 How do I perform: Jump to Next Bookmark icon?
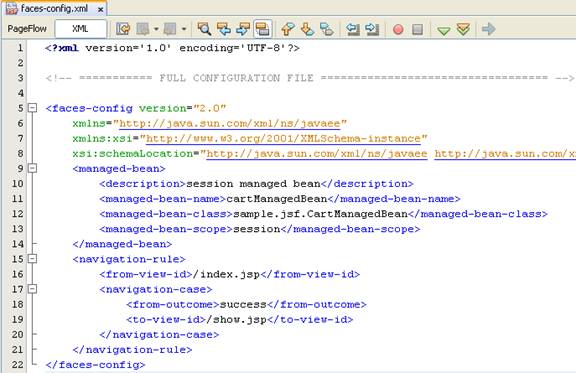[307, 29]
